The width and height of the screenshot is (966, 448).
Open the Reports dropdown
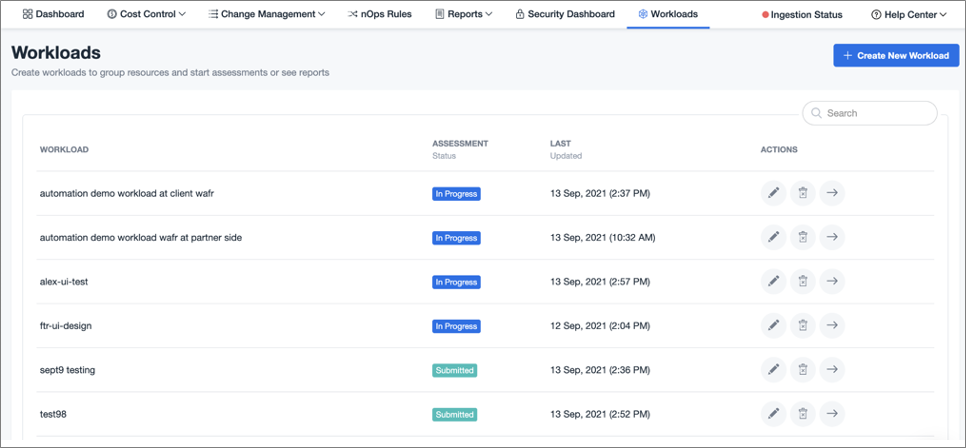464,14
